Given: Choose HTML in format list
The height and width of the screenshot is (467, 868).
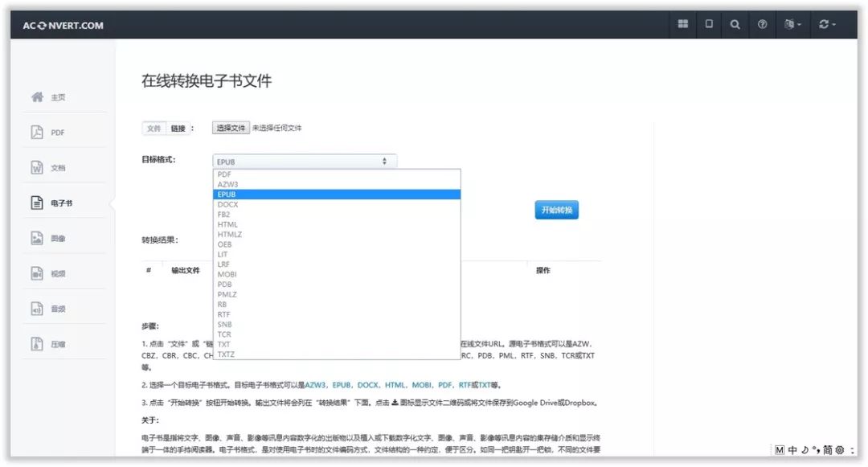Looking at the screenshot, I should (337, 224).
